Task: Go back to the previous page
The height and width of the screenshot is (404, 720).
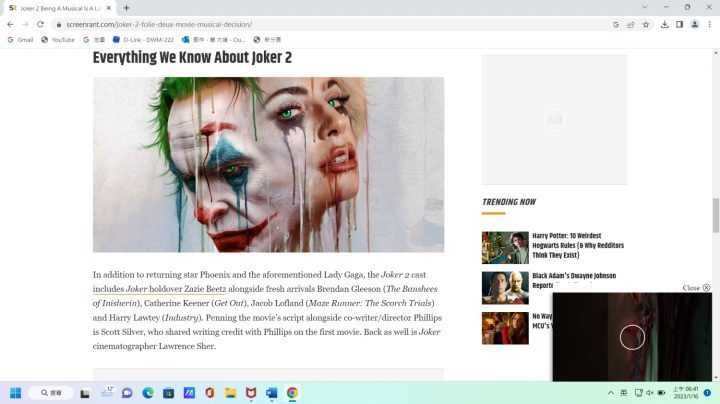Action: (10, 24)
